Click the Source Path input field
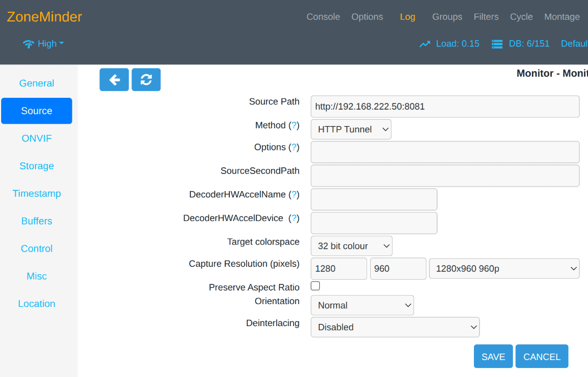Viewport: 588px width, 377px height. coord(445,106)
